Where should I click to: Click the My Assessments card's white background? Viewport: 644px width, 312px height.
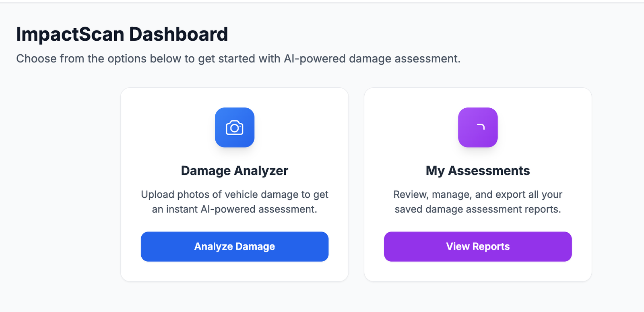point(402,121)
